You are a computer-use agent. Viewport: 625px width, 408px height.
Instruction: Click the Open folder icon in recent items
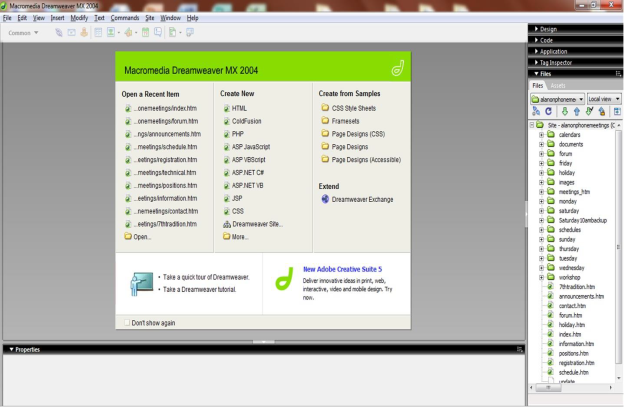(x=128, y=236)
